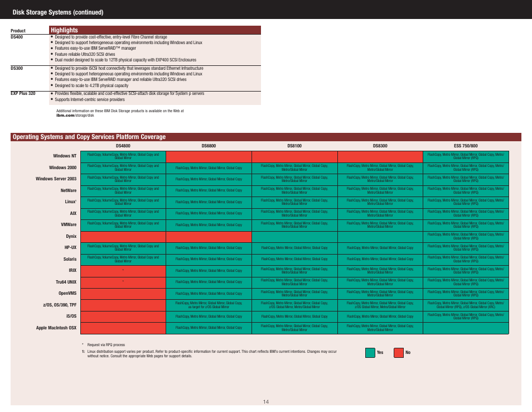
Task: Click the green Yes legend swatch
Action: tap(370, 353)
